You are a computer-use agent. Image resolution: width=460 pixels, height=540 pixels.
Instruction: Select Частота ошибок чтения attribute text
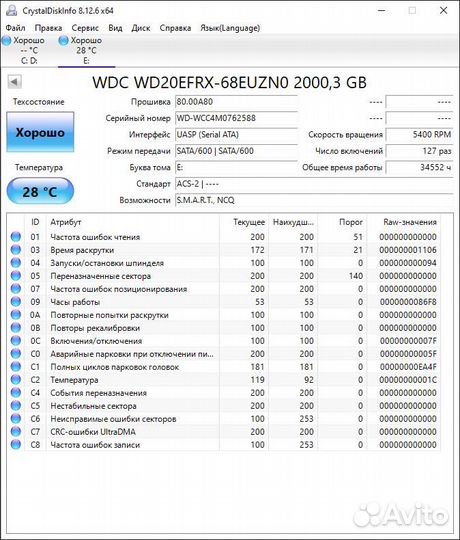click(95, 237)
